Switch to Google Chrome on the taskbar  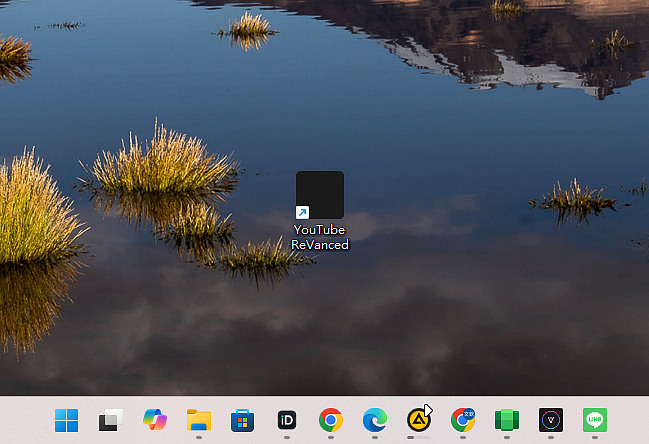(331, 420)
